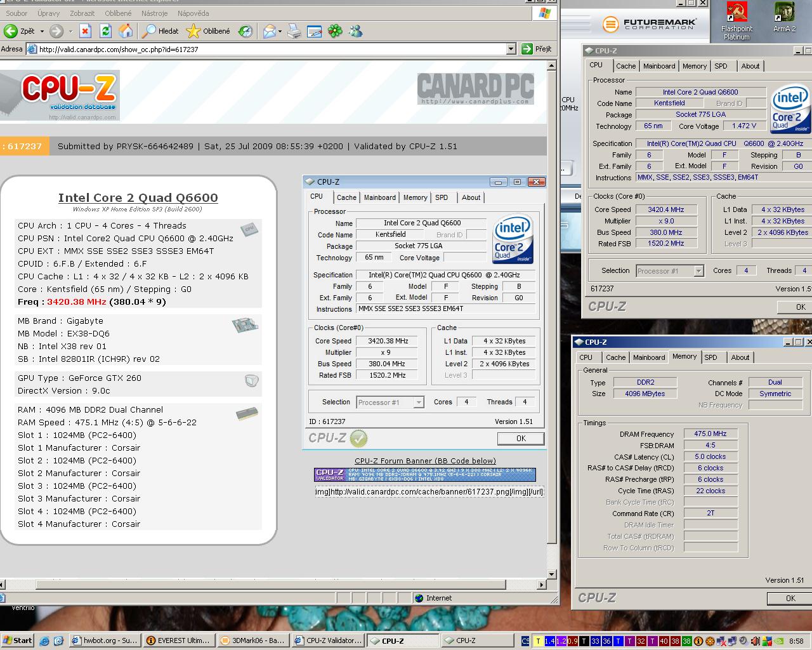Click the 40 sensor tray icon
This screenshot has height=650, width=812.
pyautogui.click(x=664, y=641)
